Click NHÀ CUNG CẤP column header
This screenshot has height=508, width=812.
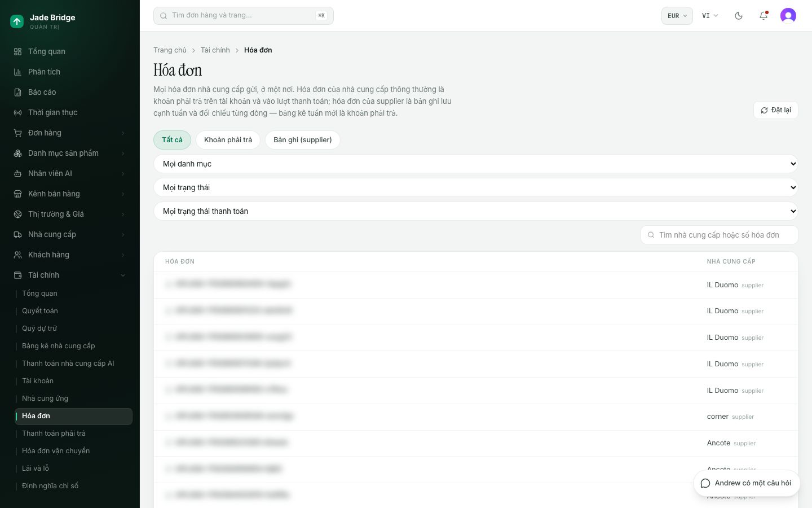pos(731,262)
